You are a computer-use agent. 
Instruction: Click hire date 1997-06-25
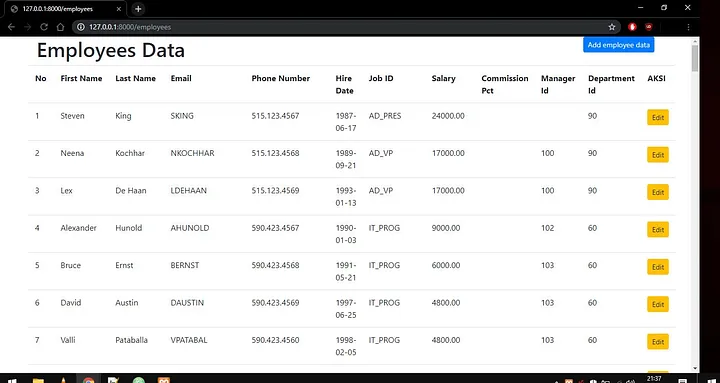pos(346,309)
